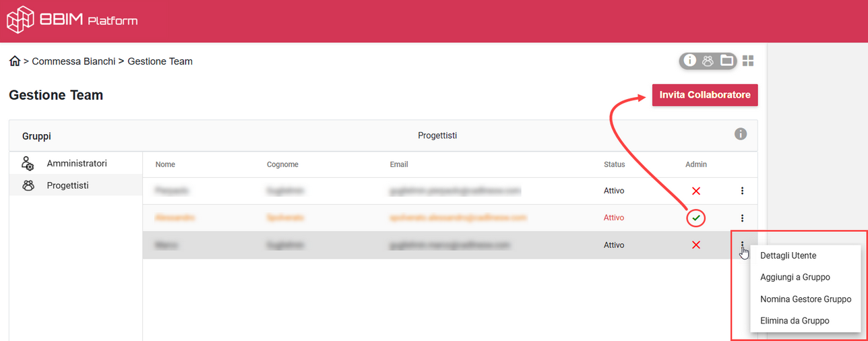Click Progettisti group people icon

tap(28, 185)
